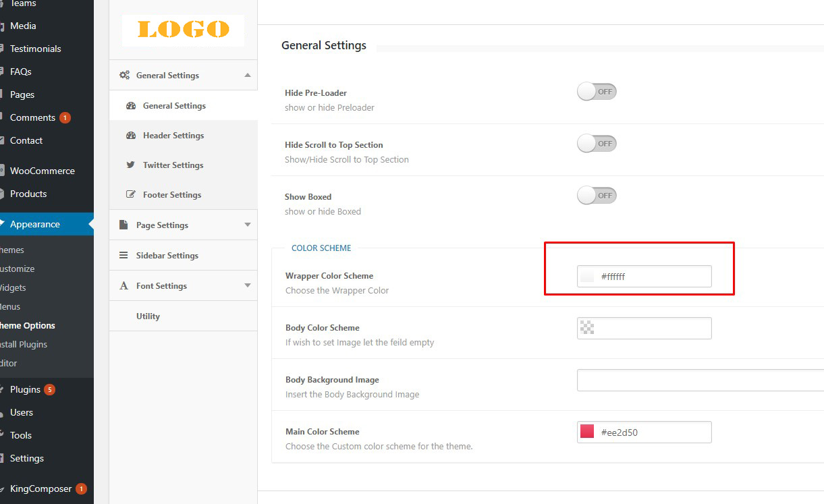
Task: Open the Plugins admin menu item
Action: 25,389
